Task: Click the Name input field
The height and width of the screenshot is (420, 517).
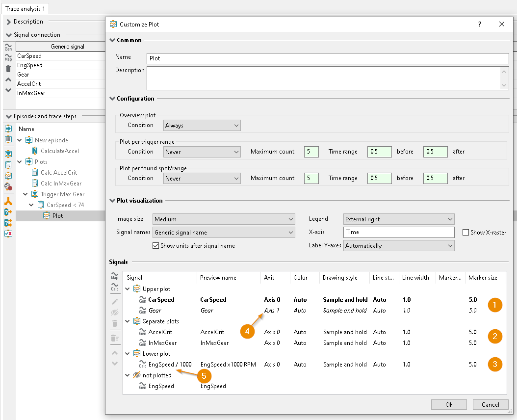Action: [328, 58]
